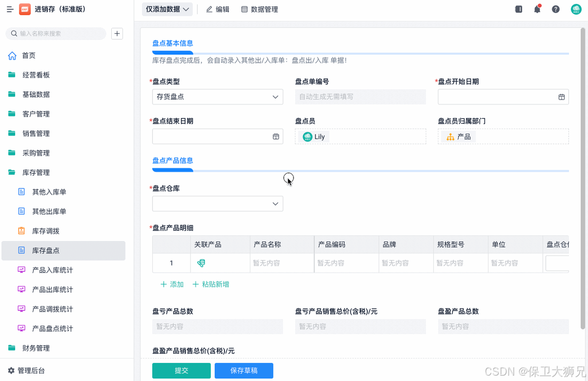The image size is (588, 381).
Task: Select 库存盘点 in sidebar
Action: click(x=64, y=251)
